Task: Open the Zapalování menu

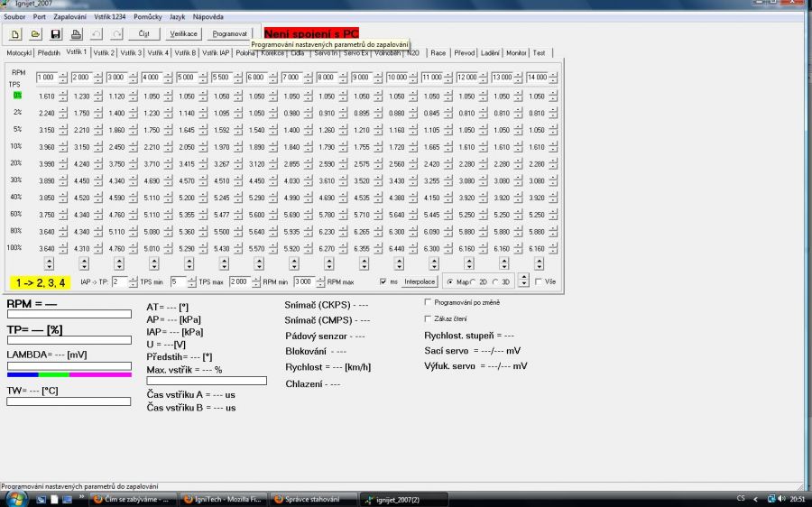Action: click(x=70, y=16)
